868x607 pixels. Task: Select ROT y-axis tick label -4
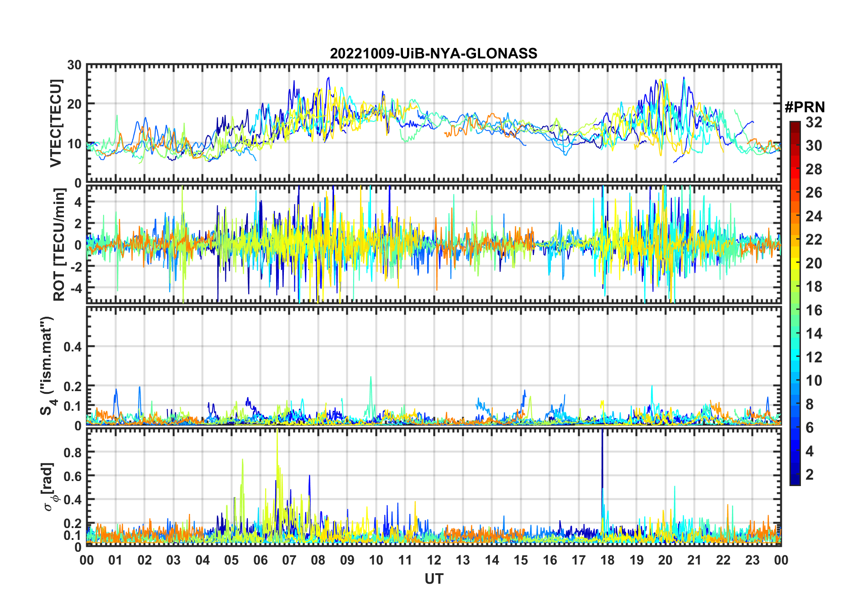[x=76, y=288]
